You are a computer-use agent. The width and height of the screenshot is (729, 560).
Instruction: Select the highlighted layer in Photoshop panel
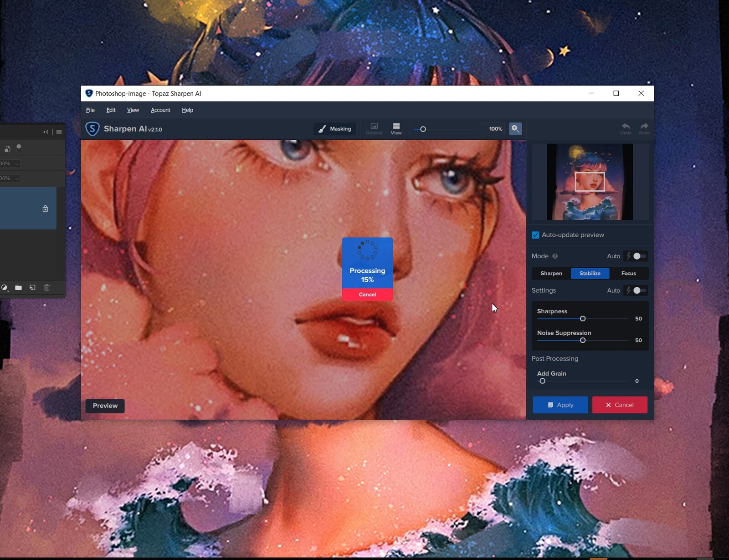28,208
